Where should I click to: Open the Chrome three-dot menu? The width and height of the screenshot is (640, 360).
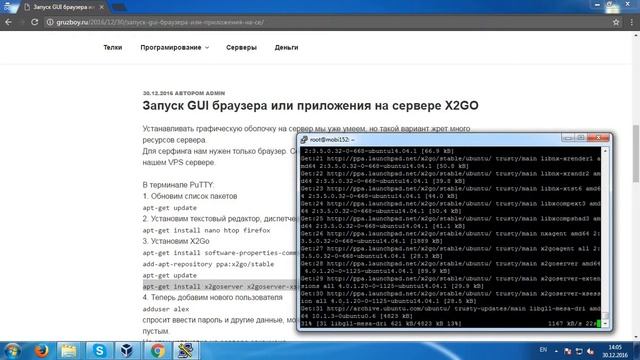click(631, 22)
